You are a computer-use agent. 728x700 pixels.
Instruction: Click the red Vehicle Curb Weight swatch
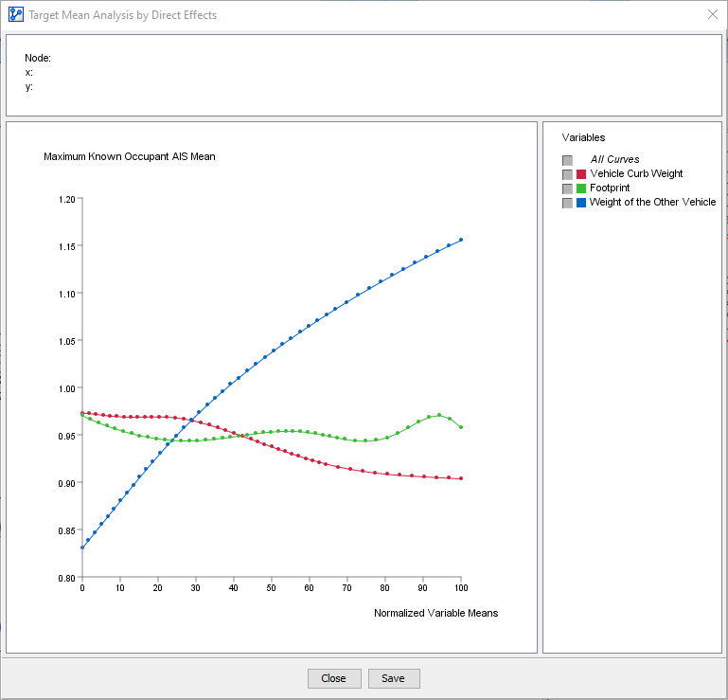click(581, 174)
